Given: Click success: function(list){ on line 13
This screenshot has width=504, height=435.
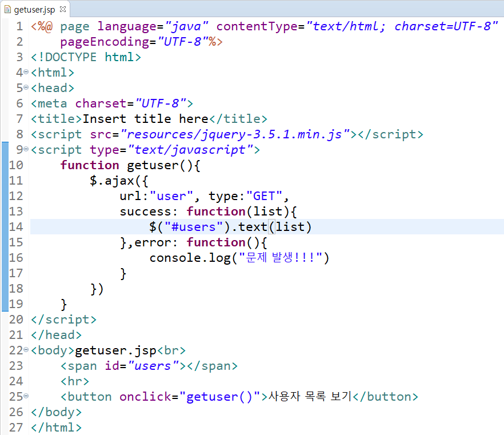Looking at the screenshot, I should click(x=208, y=211).
